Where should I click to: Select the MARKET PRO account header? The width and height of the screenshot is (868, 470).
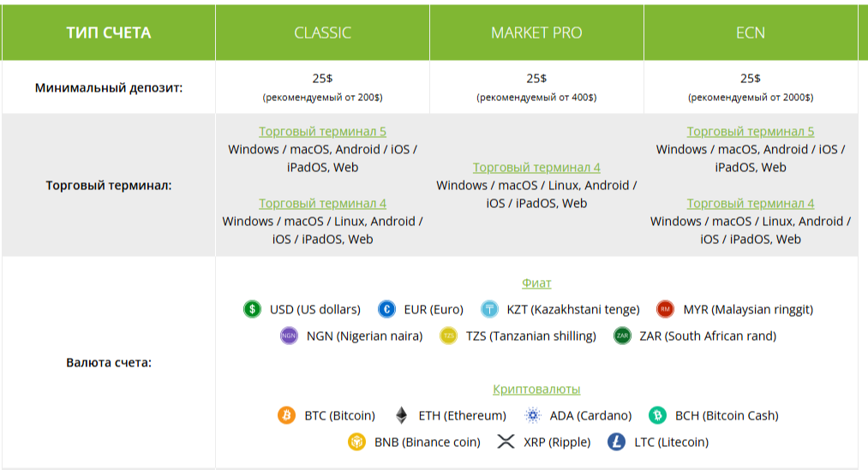coord(536,33)
